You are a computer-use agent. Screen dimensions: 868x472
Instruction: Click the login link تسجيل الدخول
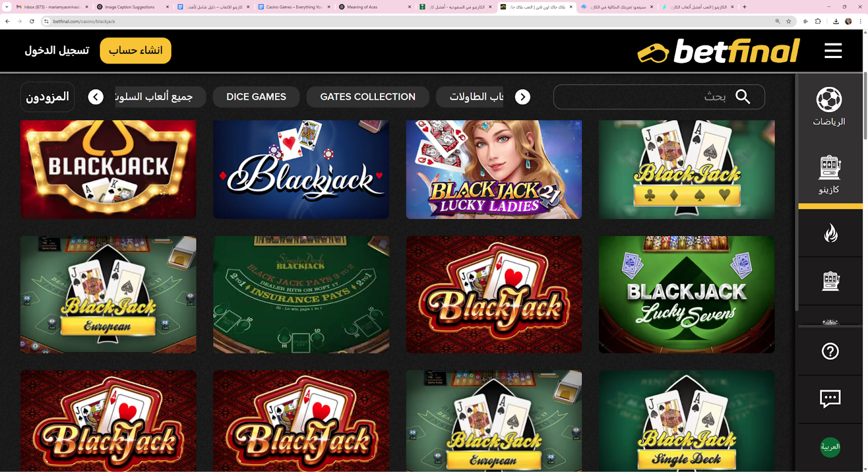pyautogui.click(x=57, y=50)
